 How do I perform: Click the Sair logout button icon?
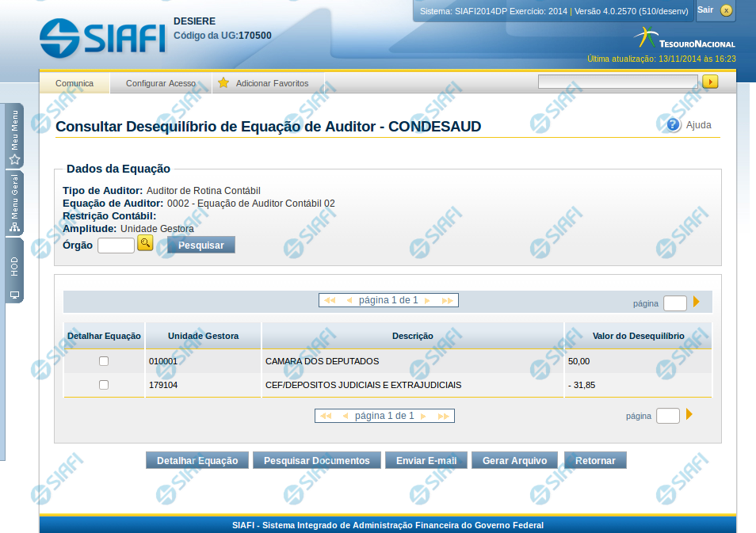click(726, 10)
